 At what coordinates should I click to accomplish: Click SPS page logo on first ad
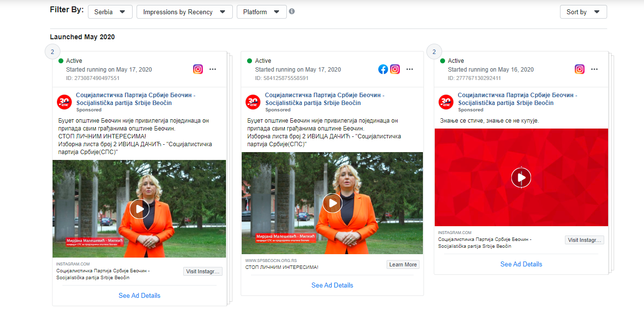64,102
